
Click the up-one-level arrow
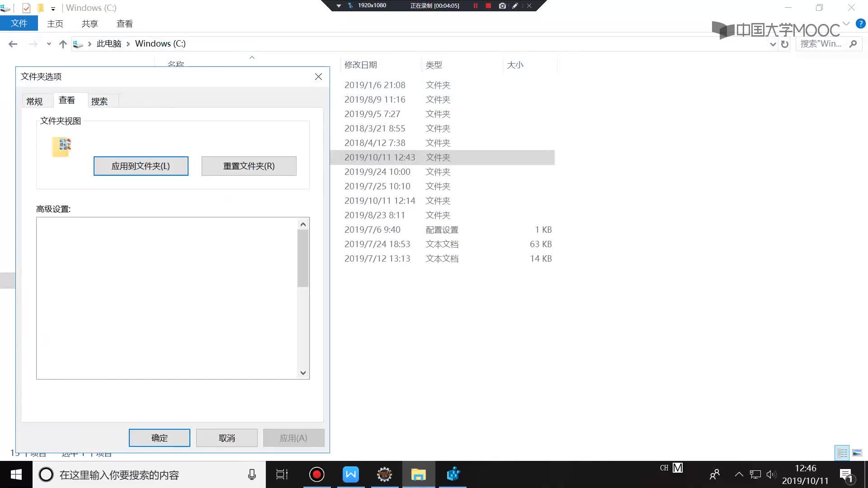pyautogui.click(x=63, y=44)
